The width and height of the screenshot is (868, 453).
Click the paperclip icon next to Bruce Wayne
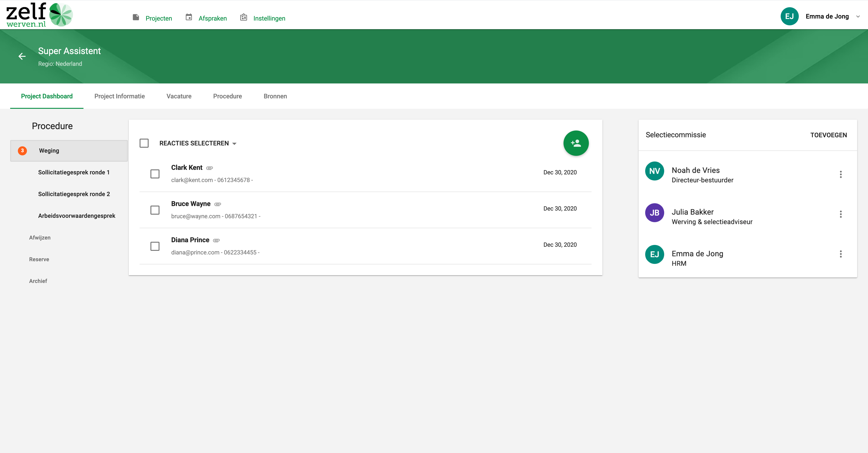(218, 204)
